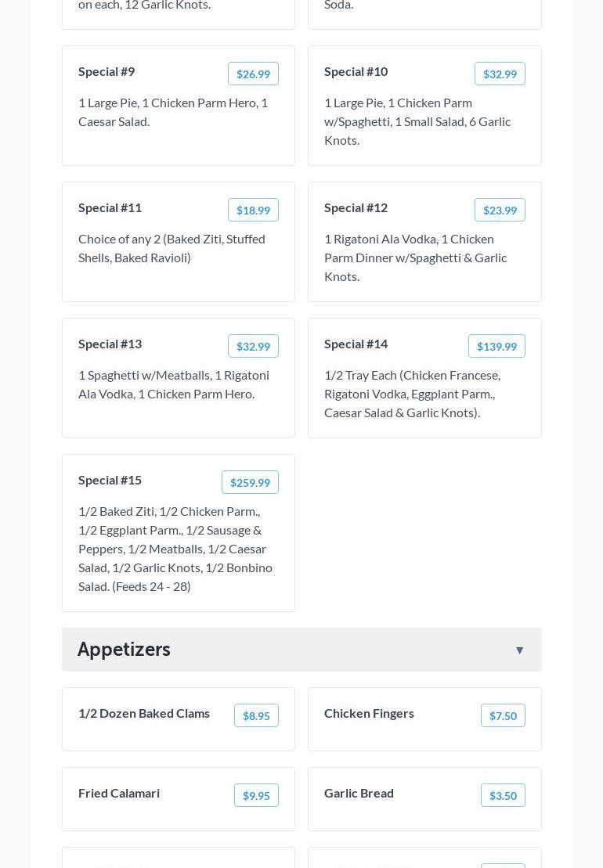Click the Garlic Bread item name
This screenshot has height=868, width=603.
[359, 793]
